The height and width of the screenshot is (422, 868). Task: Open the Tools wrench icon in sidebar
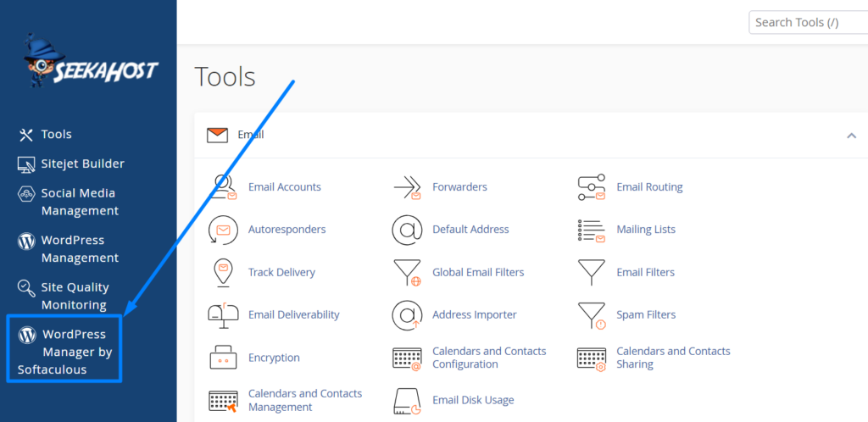[26, 135]
